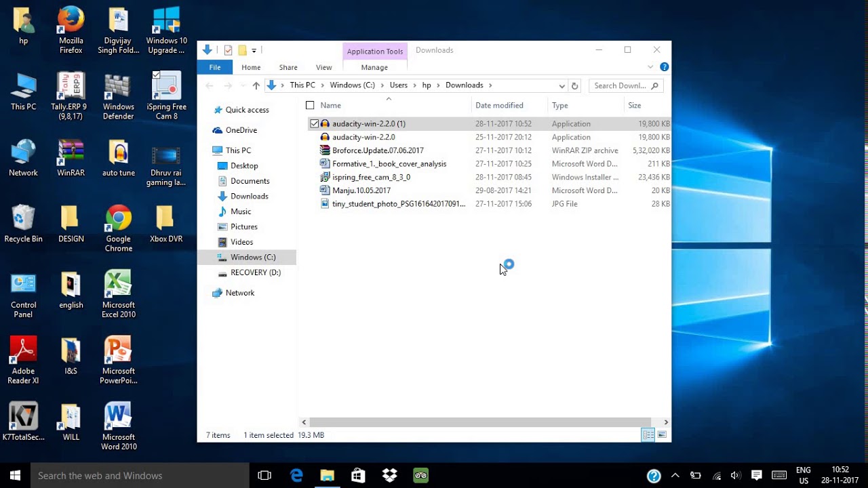Refresh the Downloads folder view
868x488 pixels.
click(x=574, y=85)
